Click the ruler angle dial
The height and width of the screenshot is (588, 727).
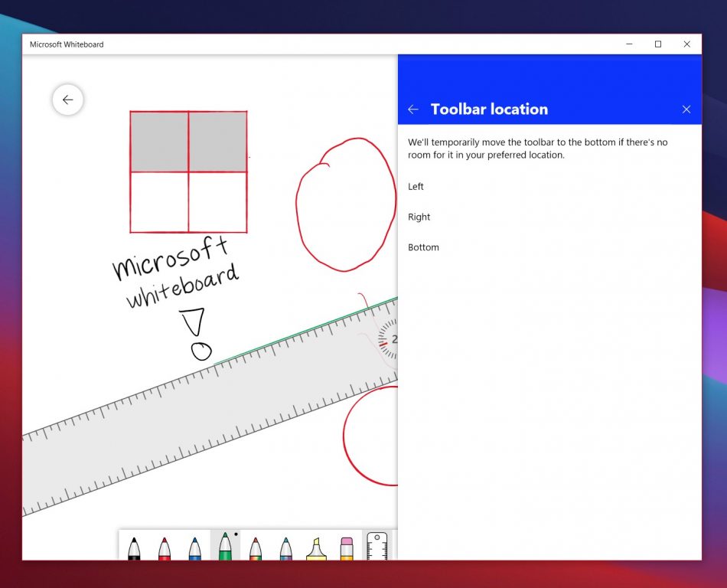click(x=388, y=340)
